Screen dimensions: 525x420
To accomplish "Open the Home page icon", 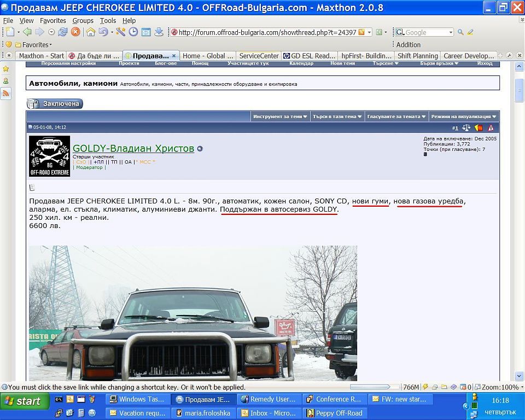I will pyautogui.click(x=91, y=32).
